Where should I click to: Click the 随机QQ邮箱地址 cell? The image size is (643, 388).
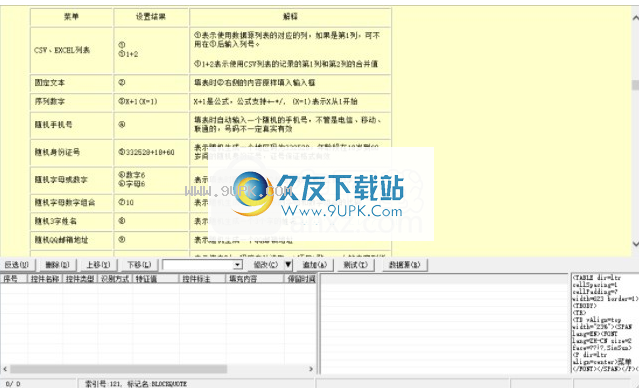(71, 240)
